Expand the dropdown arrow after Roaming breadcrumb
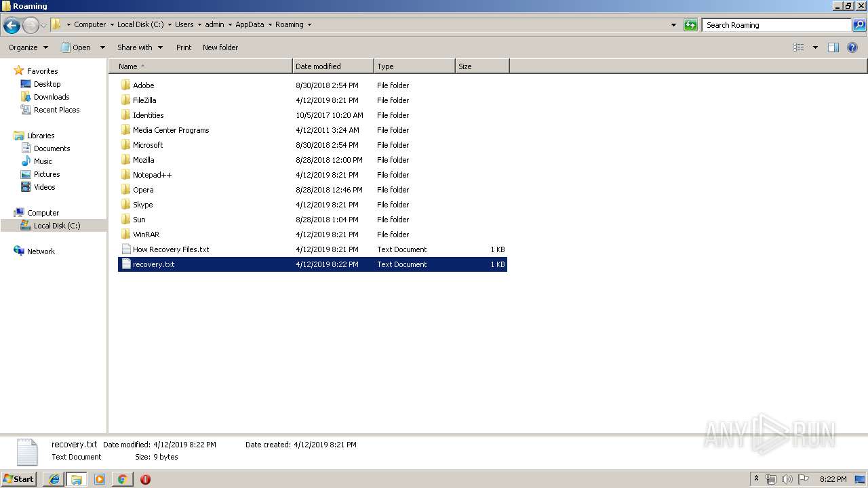 point(310,25)
